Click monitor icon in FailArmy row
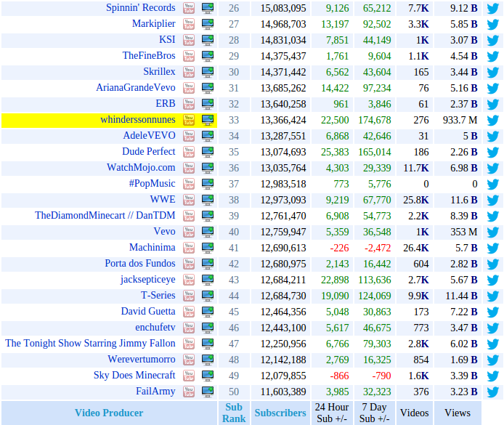This screenshot has width=504, height=425. 208,392
